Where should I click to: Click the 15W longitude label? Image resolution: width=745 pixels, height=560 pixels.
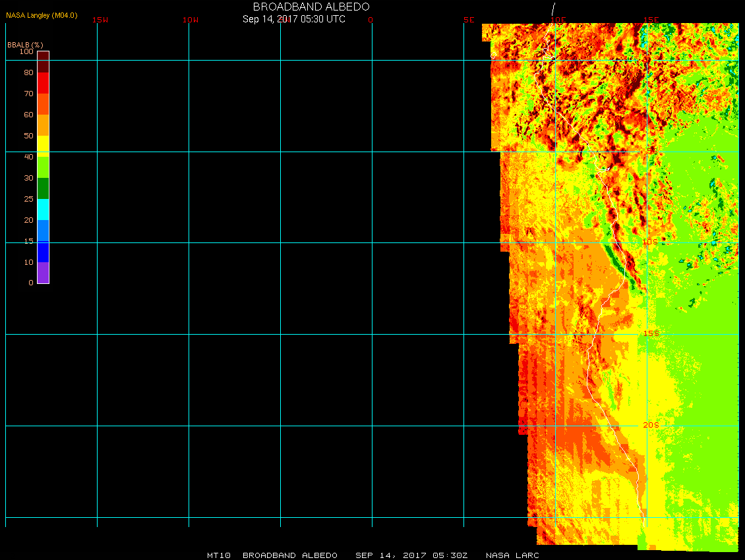click(100, 20)
